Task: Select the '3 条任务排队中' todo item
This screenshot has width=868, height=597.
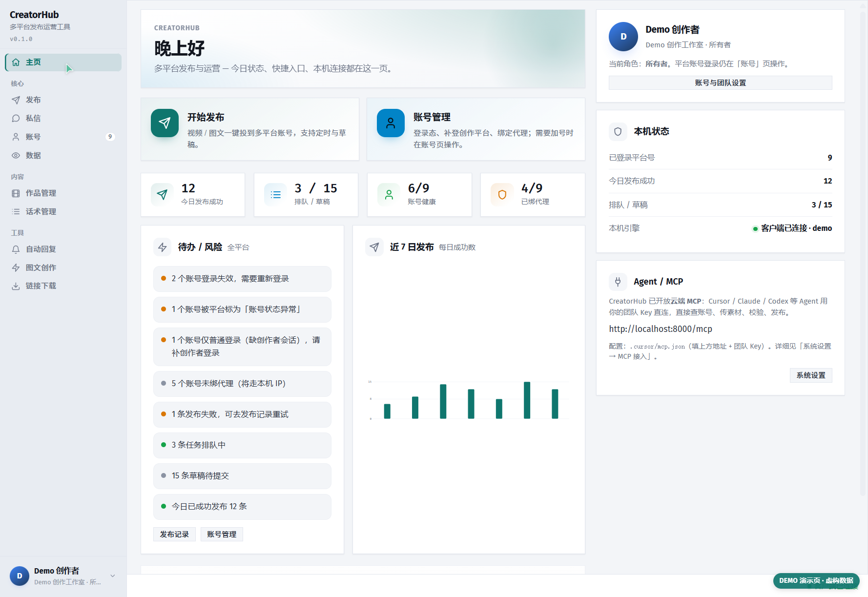Action: (242, 445)
